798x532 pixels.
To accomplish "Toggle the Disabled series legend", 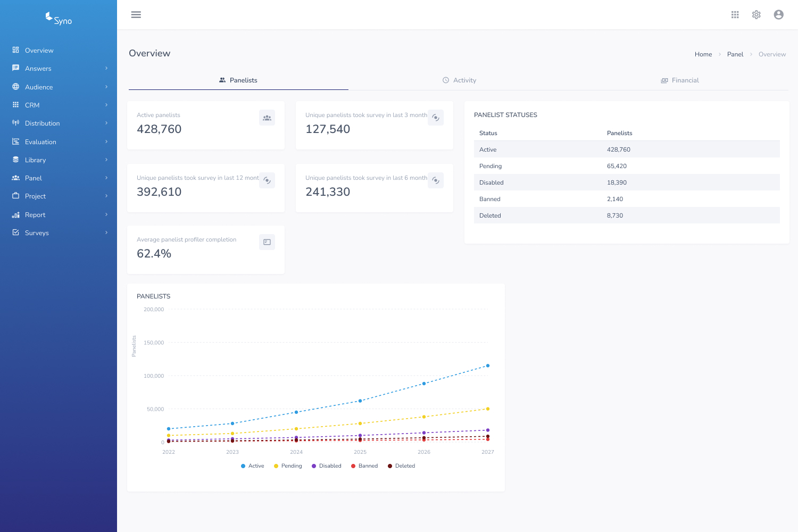I will 326,466.
